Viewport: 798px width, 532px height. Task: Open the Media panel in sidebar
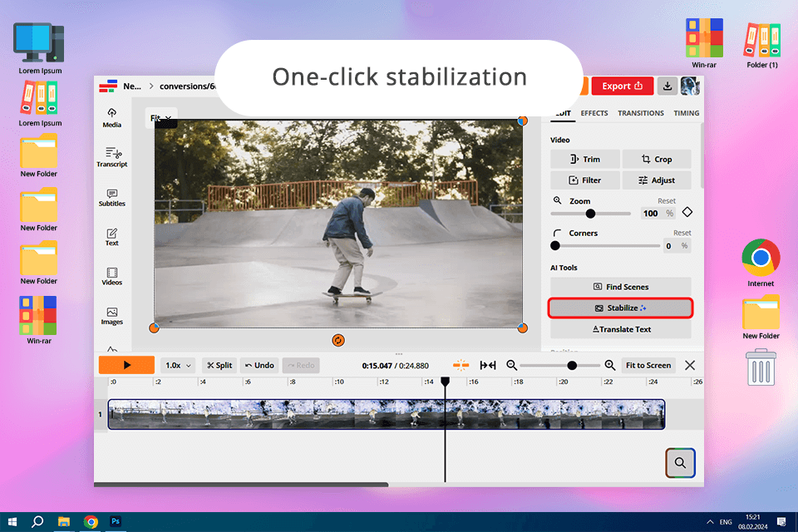tap(112, 118)
